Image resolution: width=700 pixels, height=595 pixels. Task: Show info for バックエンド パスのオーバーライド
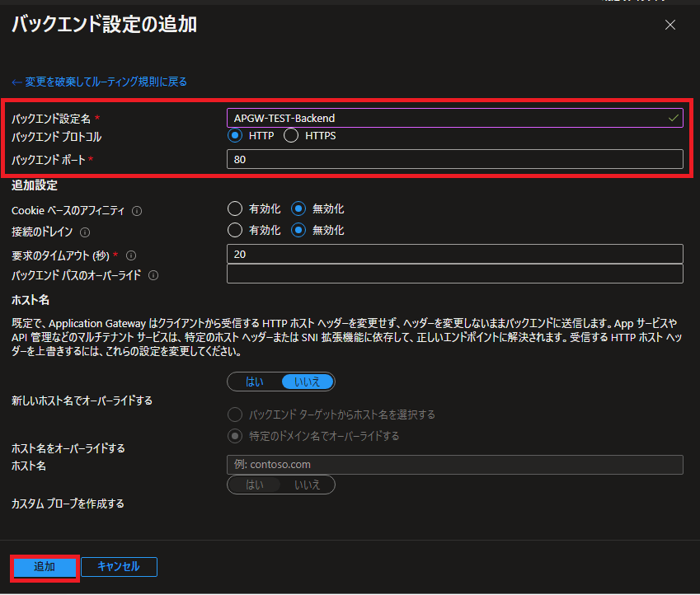coord(153,275)
